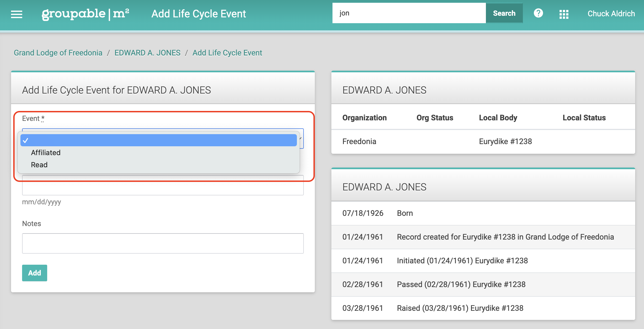Image resolution: width=644 pixels, height=329 pixels.
Task: Open the apps grid icon
Action: [x=564, y=14]
